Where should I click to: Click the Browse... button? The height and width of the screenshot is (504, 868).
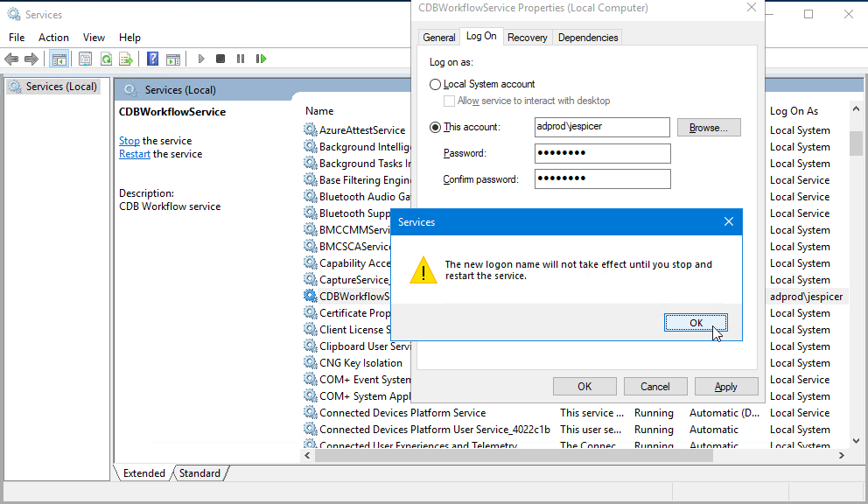coord(709,128)
